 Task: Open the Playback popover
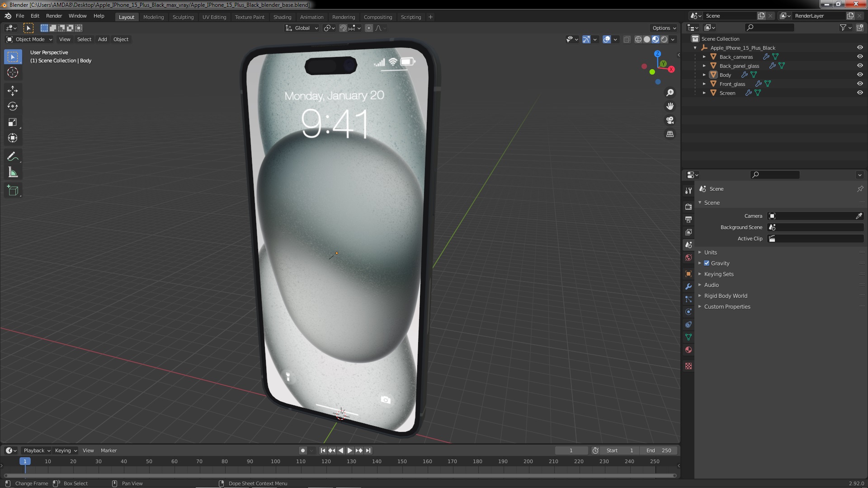(37, 450)
